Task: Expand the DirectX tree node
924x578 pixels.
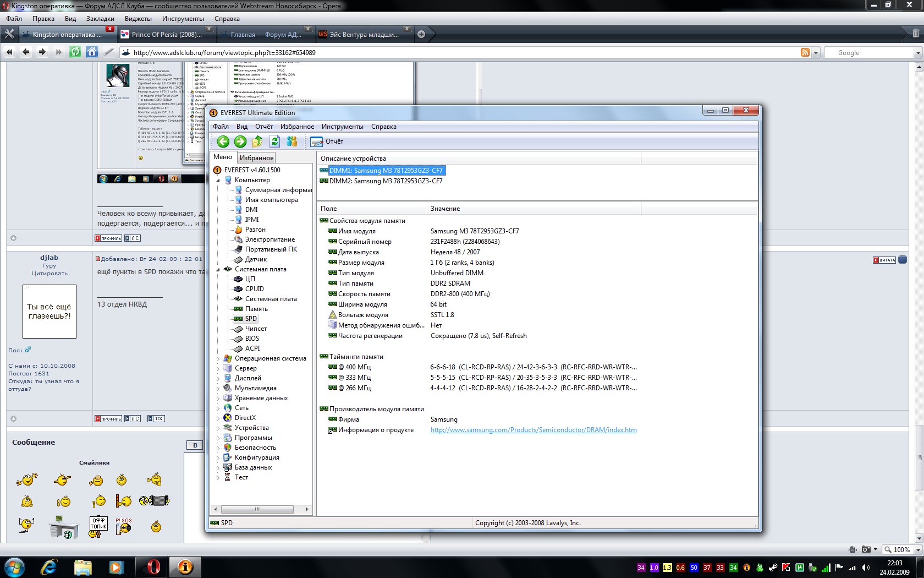Action: click(x=218, y=418)
